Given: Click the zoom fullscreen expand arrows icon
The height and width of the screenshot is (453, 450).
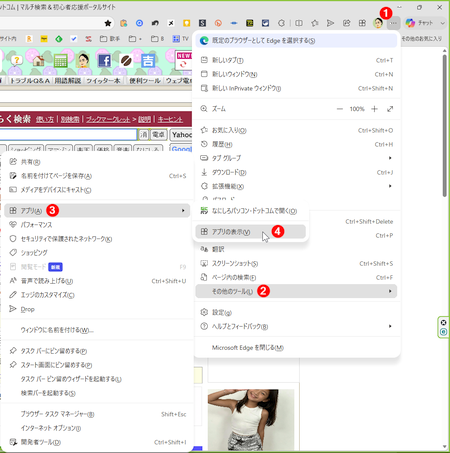Looking at the screenshot, I should 390,109.
